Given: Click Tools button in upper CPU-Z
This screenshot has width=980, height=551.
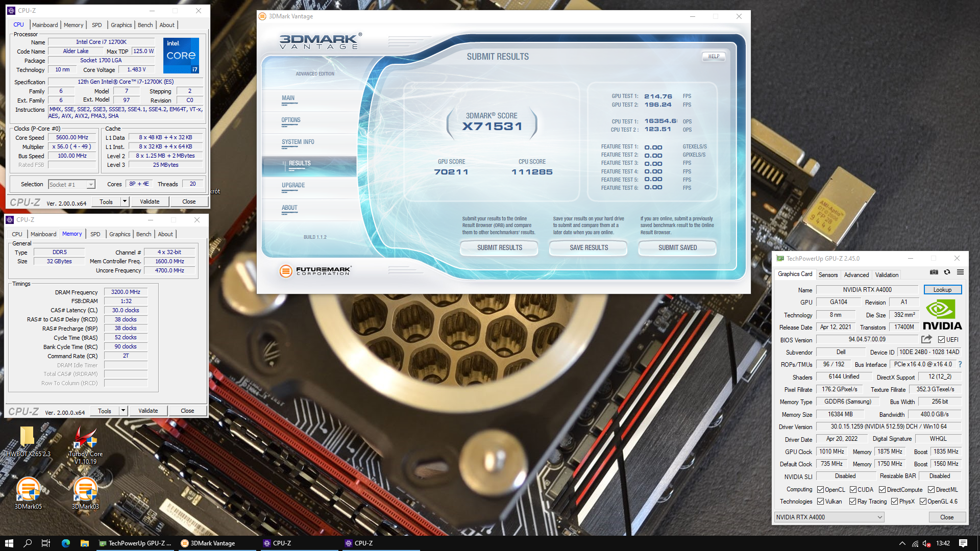Looking at the screenshot, I should [x=106, y=202].
